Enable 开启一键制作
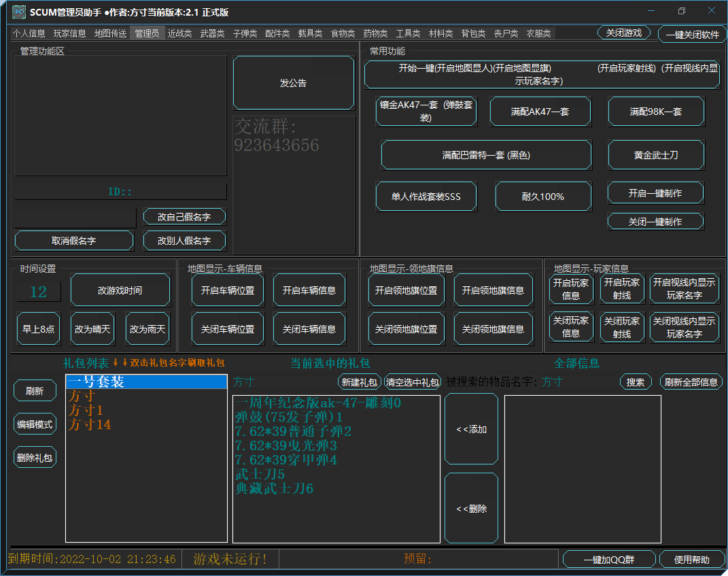 [x=655, y=192]
